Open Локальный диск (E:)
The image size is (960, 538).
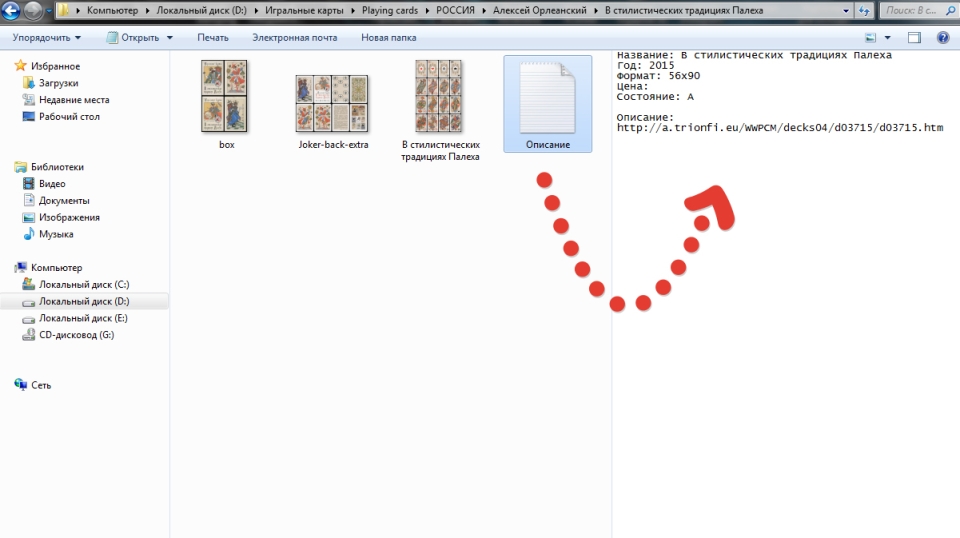pos(83,318)
